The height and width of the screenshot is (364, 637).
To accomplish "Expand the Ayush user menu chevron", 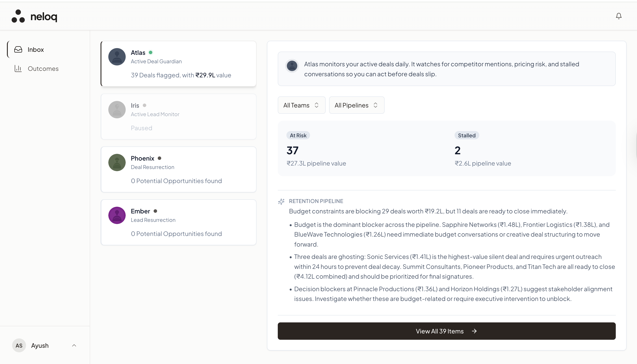I will (74, 346).
